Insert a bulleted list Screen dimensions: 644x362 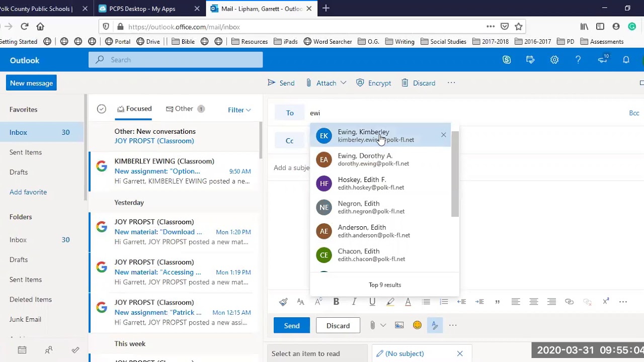[426, 302]
